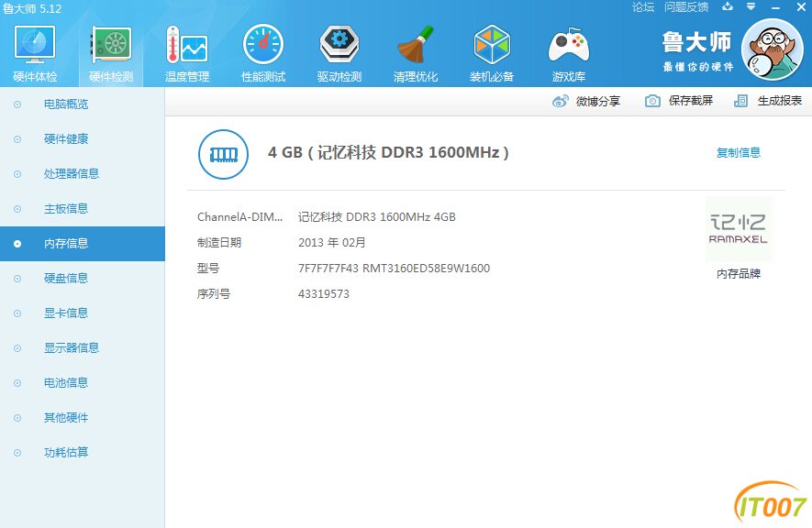The height and width of the screenshot is (528, 812).
Task: Click the 序列号 field label
Action: click(x=214, y=294)
